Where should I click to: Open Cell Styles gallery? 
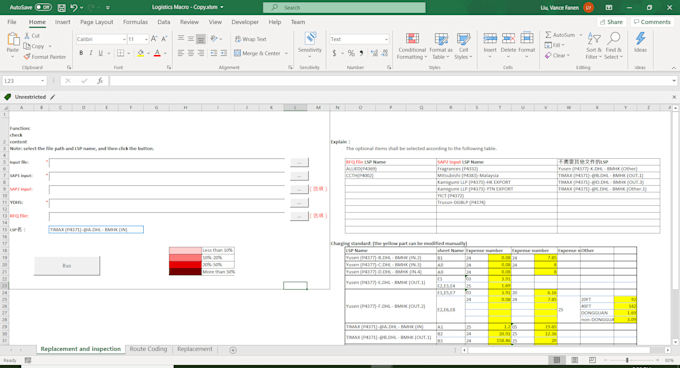pos(463,46)
